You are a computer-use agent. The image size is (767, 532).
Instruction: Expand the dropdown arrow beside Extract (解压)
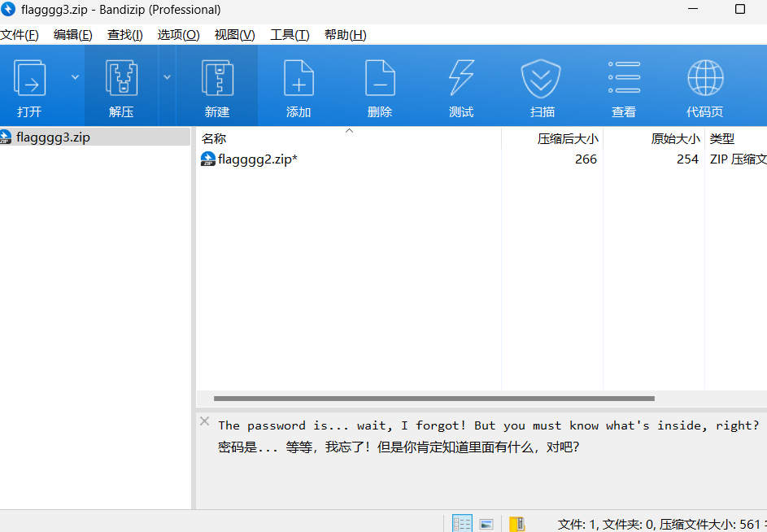tap(167, 77)
